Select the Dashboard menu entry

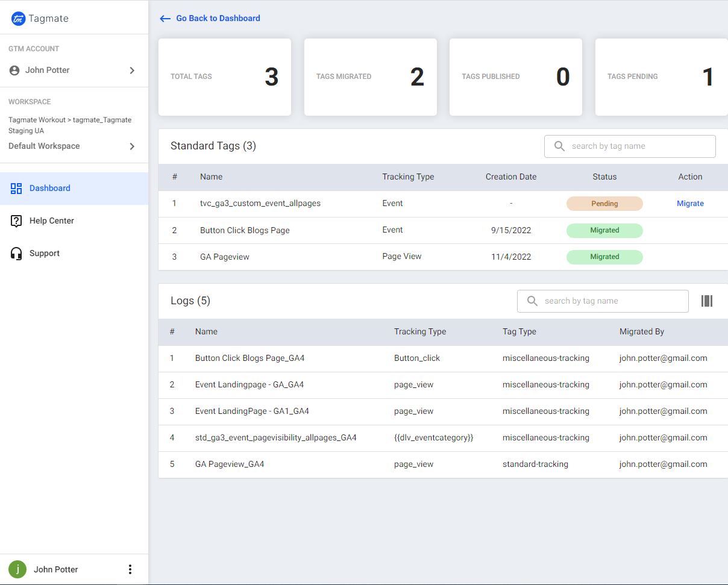(49, 188)
